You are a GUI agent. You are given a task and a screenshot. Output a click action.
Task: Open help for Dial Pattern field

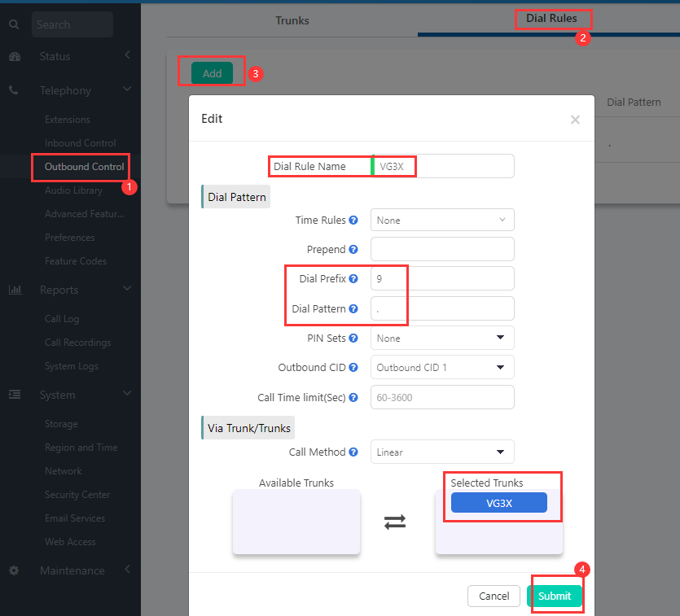(x=353, y=309)
